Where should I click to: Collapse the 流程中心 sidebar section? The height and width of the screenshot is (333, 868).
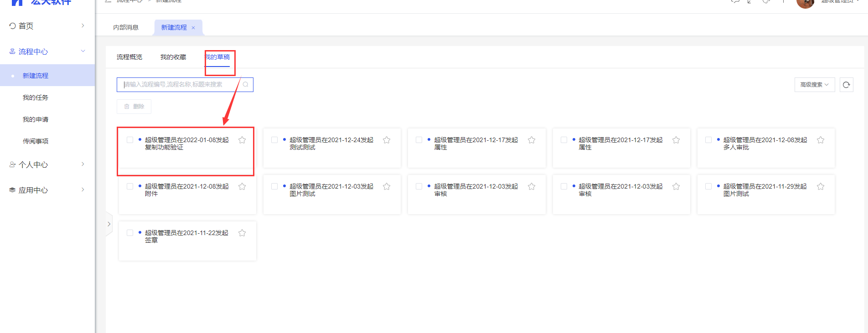click(x=47, y=51)
